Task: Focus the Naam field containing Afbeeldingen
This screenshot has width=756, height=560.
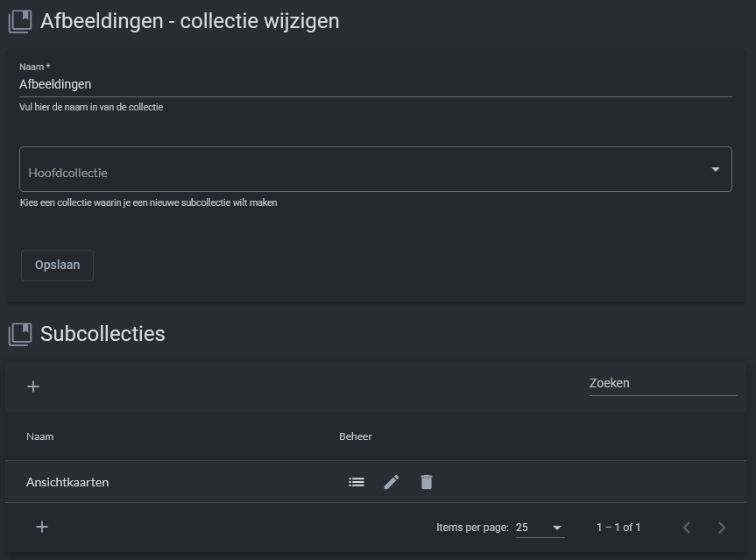Action: point(375,85)
